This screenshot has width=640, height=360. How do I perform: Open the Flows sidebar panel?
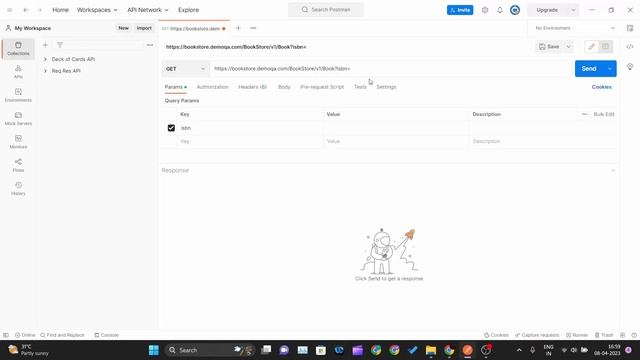18,165
